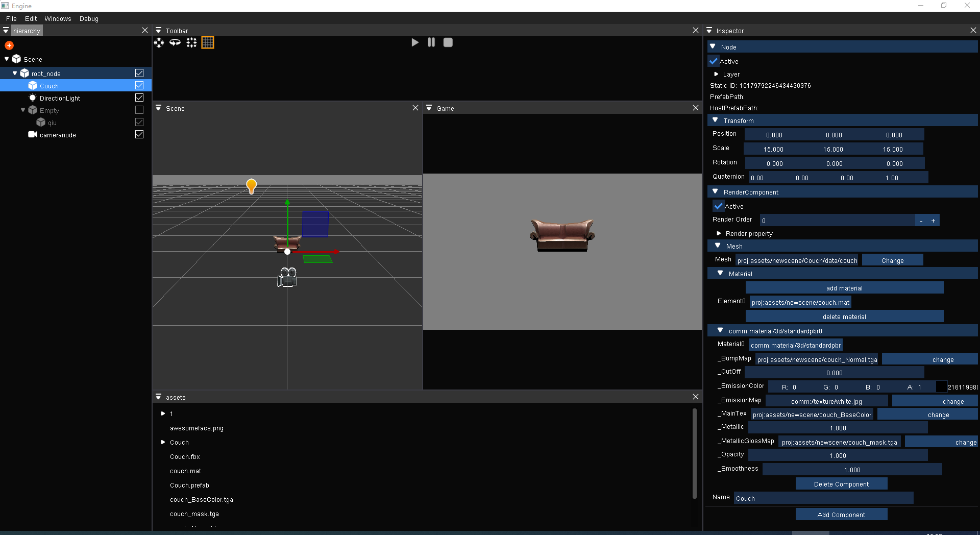Expand the Layer section

716,75
